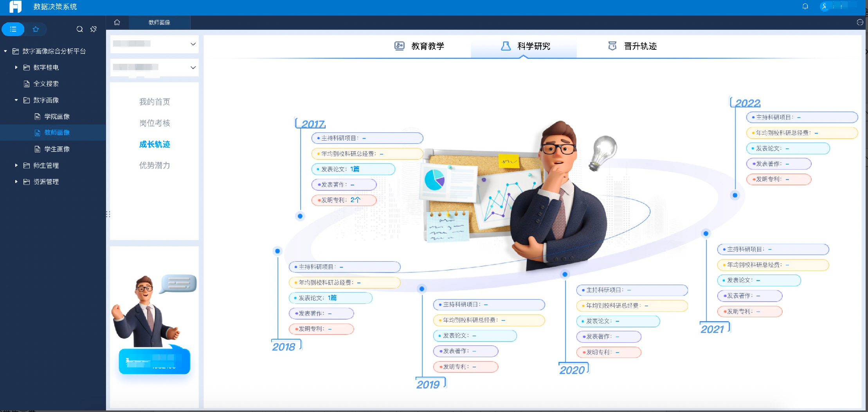Open the user avatar menu
868x412 pixels.
click(825, 6)
